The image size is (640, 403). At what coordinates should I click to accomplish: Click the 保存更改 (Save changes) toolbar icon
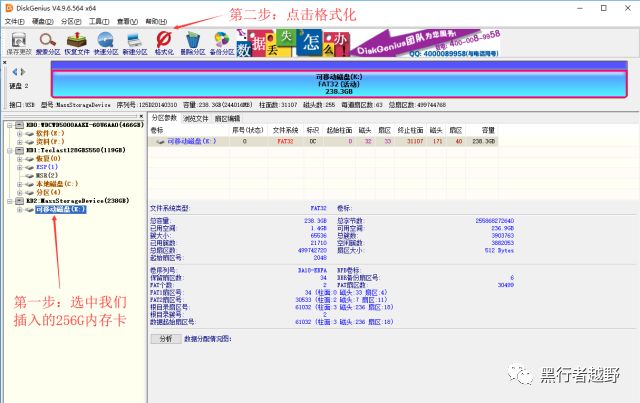coord(18,41)
